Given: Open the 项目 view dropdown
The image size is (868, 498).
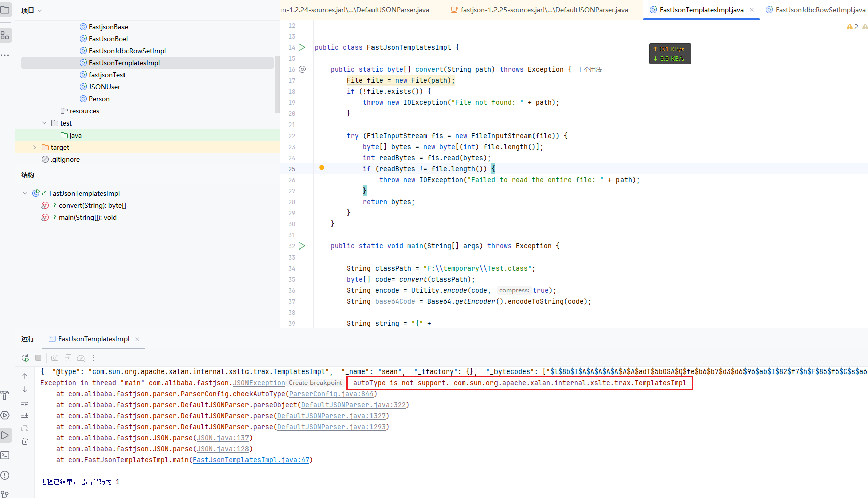Looking at the screenshot, I should (32, 10).
